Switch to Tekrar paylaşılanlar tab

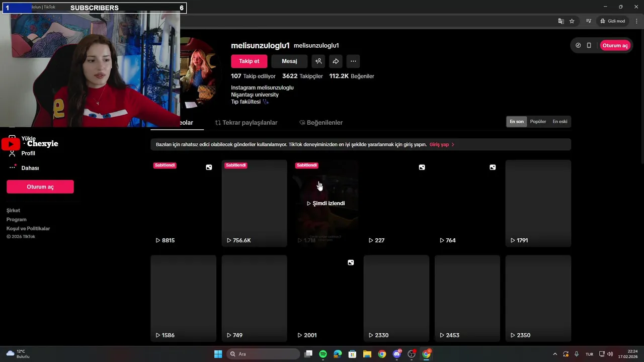[x=246, y=123]
